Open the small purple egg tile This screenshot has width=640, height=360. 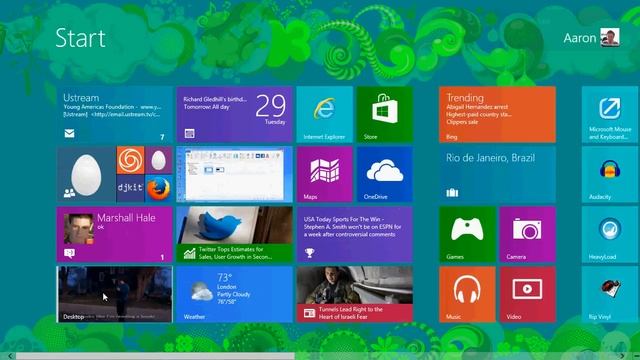[x=159, y=160]
